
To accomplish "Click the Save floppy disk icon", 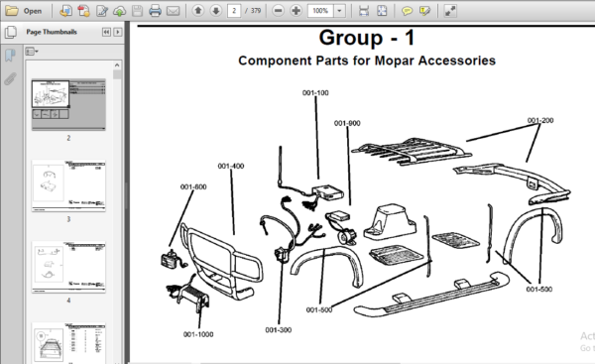I will (138, 11).
